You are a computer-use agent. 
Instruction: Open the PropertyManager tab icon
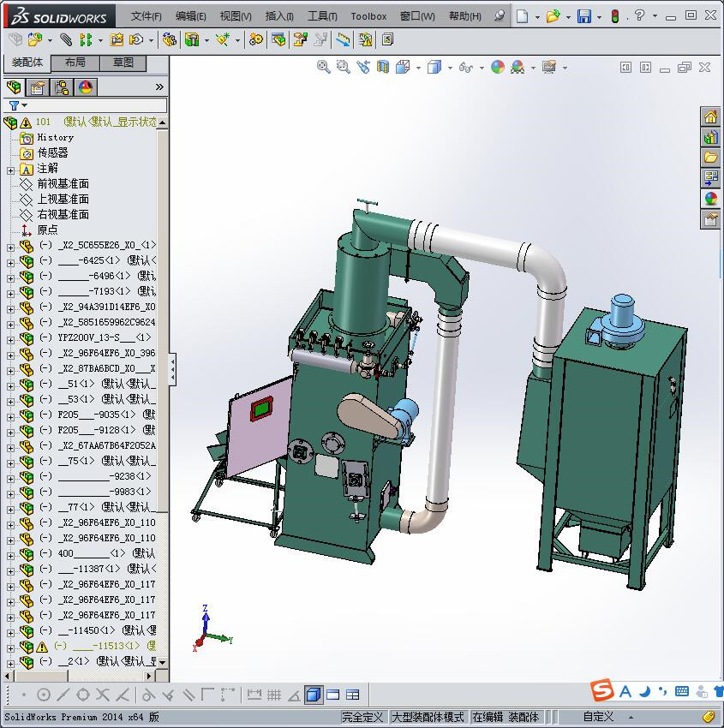pos(38,87)
